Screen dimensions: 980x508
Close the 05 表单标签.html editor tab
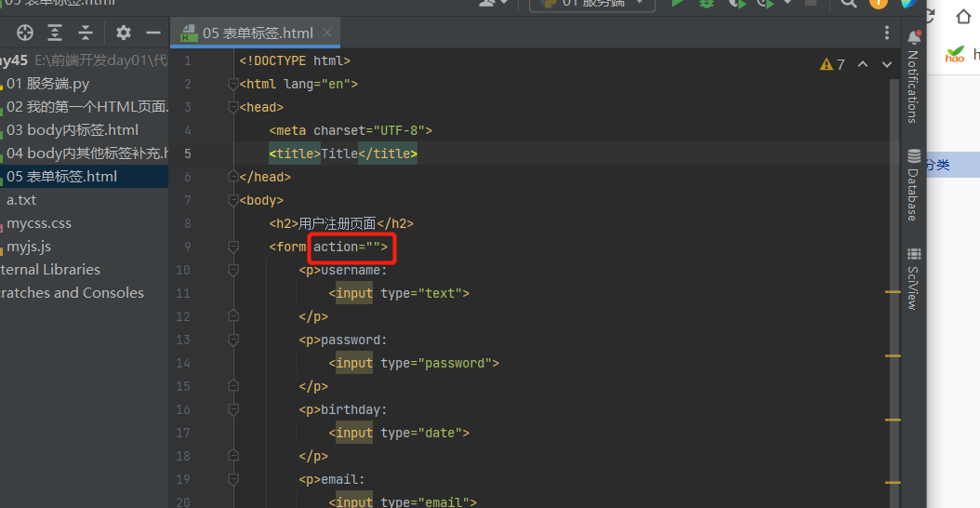tap(327, 33)
